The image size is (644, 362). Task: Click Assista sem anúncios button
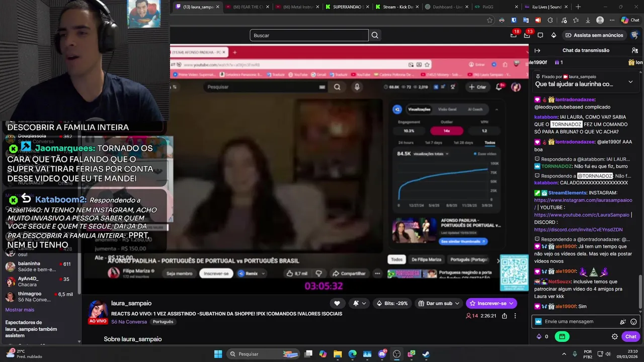tap(594, 35)
